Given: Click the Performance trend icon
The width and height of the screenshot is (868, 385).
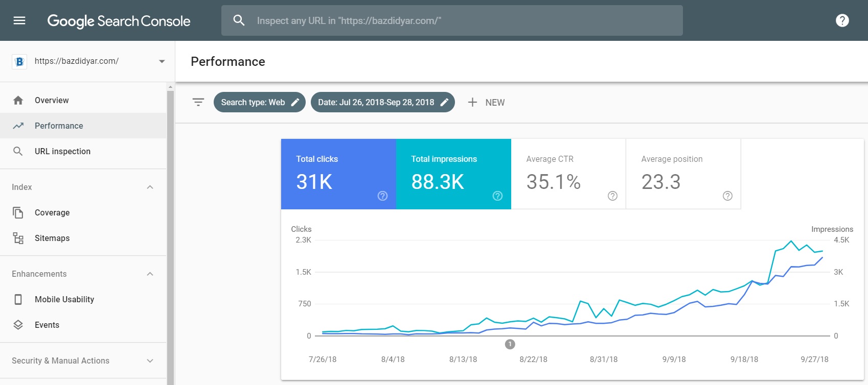Looking at the screenshot, I should (x=18, y=126).
